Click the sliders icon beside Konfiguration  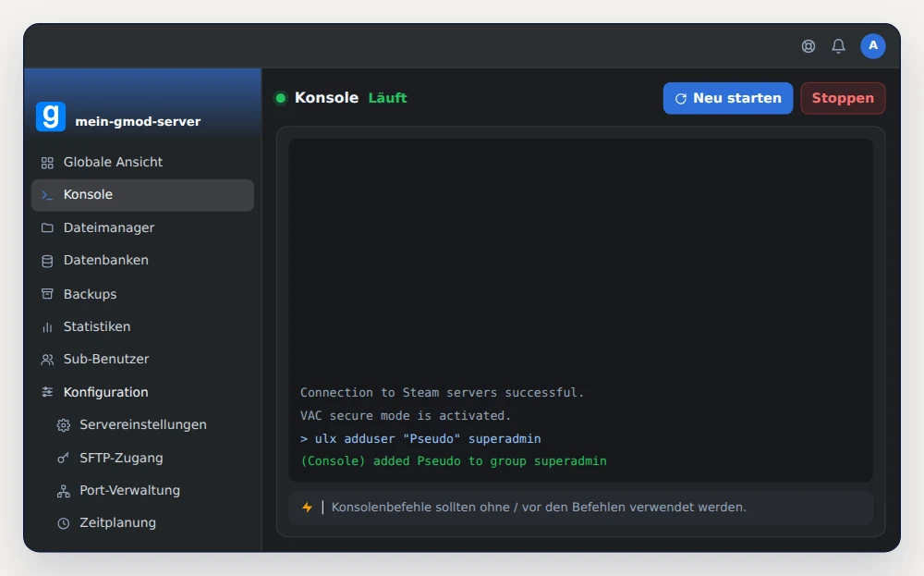(x=47, y=392)
